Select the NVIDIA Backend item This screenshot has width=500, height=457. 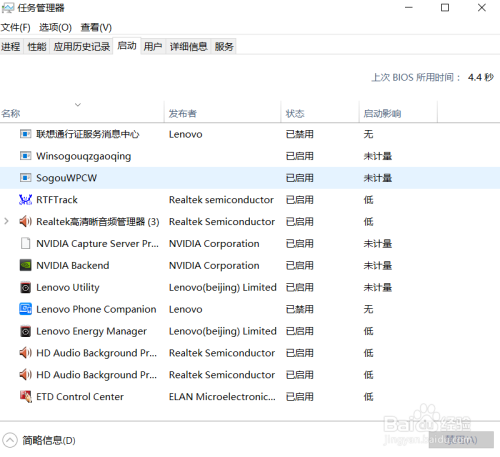tap(73, 265)
